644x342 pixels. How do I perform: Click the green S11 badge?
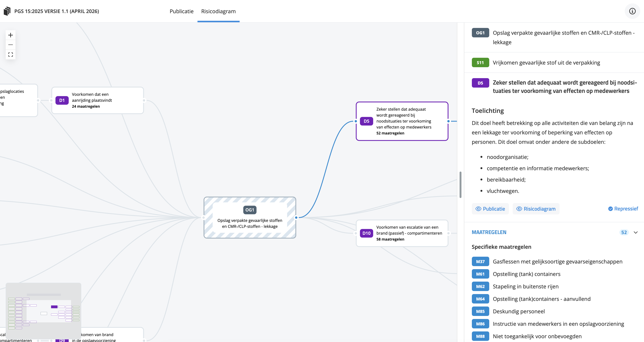point(480,63)
